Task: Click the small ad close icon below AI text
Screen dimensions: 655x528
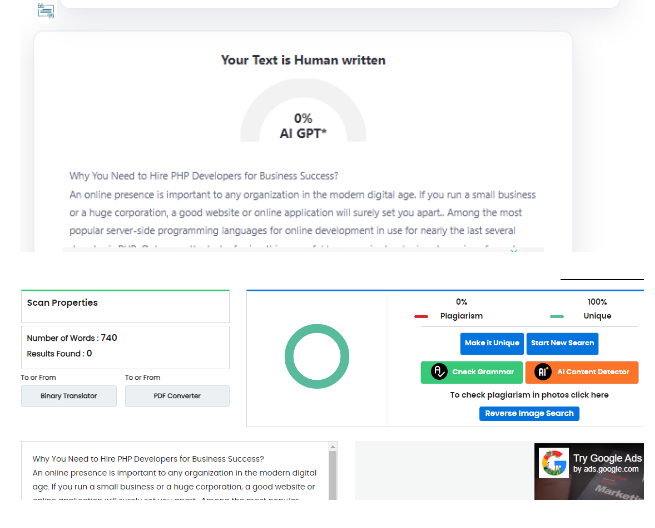Action: [514, 250]
